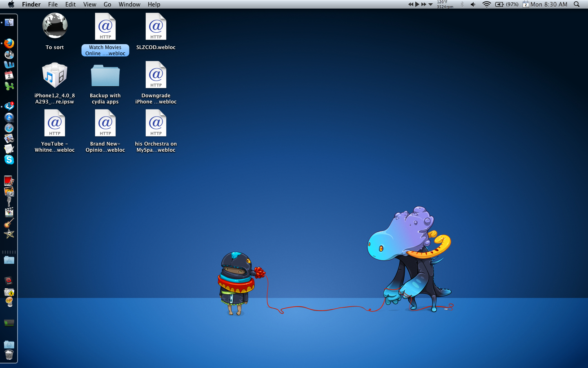588x368 pixels.
Task: Open the File menu
Action: coord(53,4)
